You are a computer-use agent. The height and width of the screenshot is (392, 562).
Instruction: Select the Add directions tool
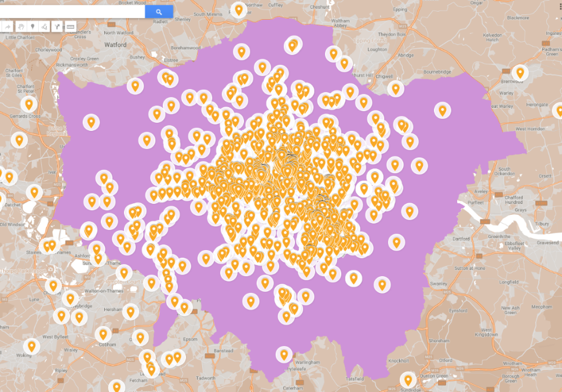point(57,27)
